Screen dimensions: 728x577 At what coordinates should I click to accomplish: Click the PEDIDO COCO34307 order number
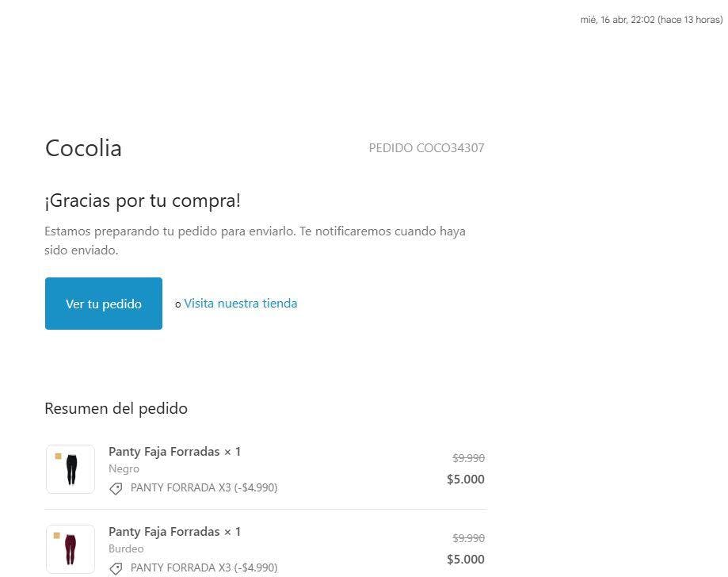click(x=426, y=147)
